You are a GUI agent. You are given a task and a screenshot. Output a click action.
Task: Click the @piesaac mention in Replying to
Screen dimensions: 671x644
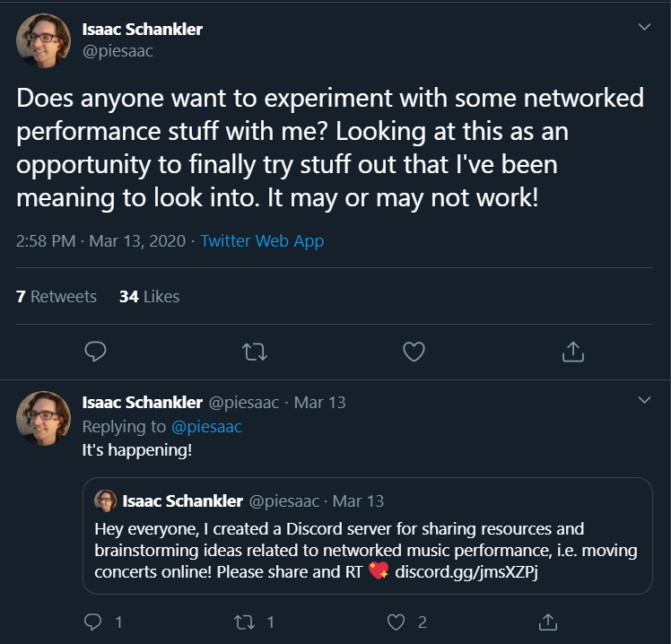point(206,427)
